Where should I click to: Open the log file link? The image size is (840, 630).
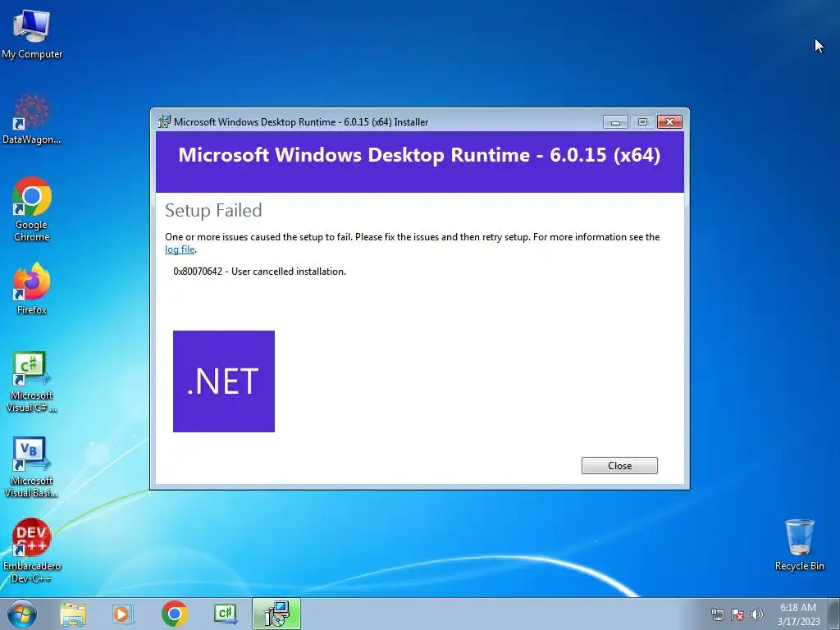180,249
